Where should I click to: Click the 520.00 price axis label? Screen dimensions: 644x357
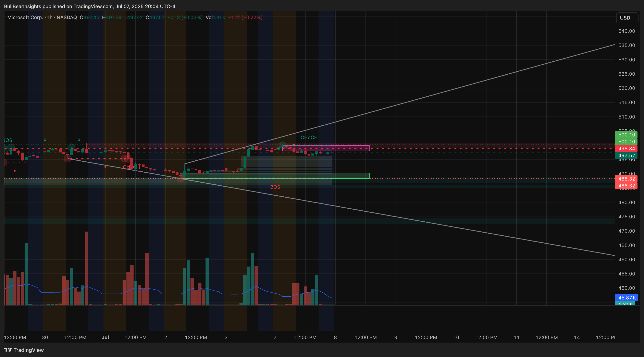click(627, 88)
